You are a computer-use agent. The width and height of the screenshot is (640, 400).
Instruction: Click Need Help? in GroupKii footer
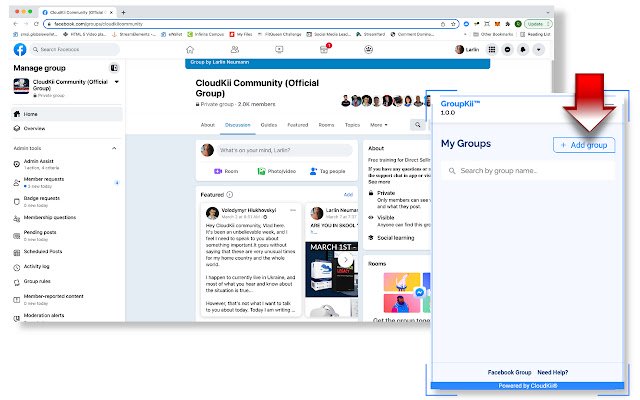tap(553, 373)
